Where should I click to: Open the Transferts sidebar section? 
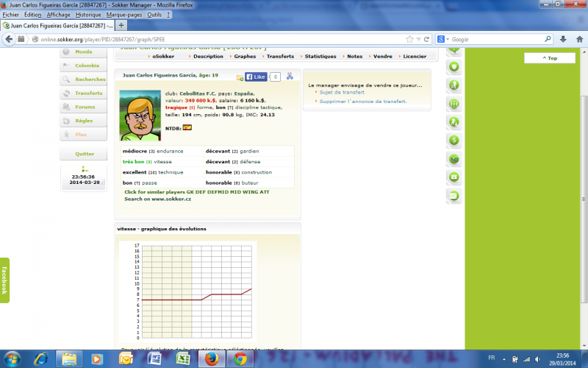87,93
